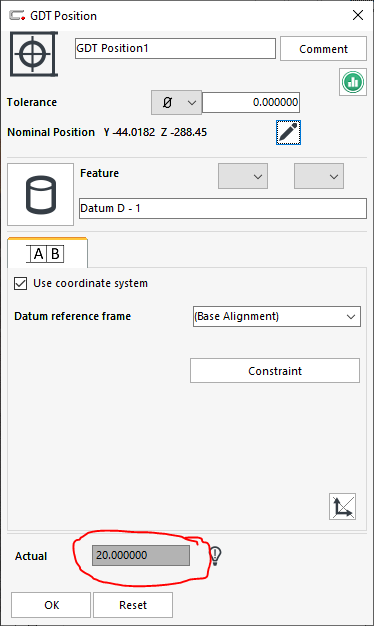Open the Datum reference frame Base Alignment dropdown
374x626 pixels.
(x=277, y=317)
